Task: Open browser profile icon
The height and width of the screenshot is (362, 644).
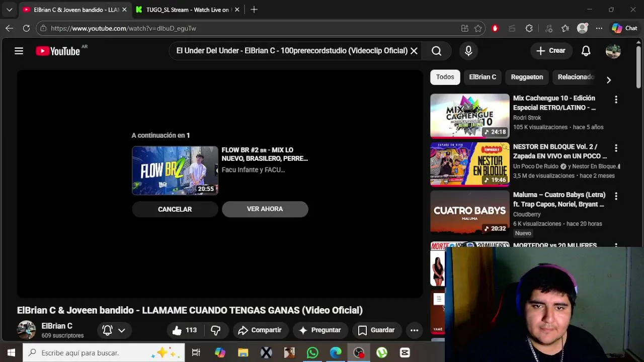Action: coord(582,28)
